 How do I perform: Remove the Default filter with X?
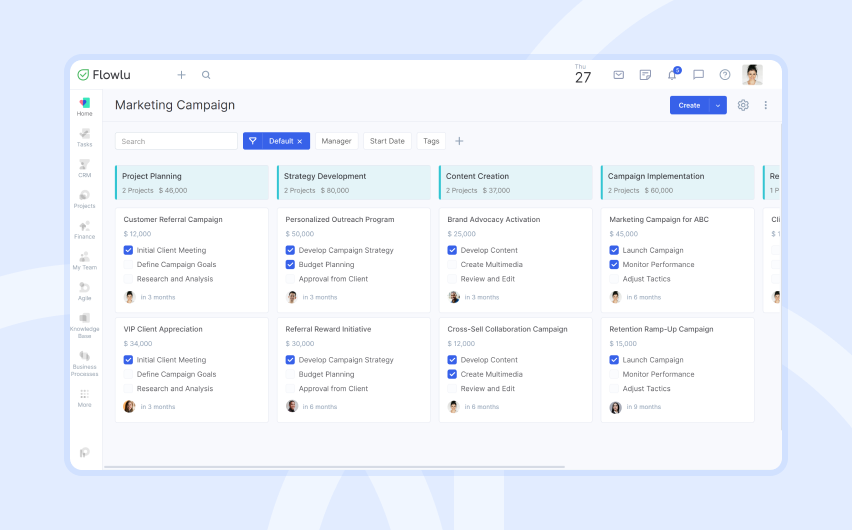[299, 141]
